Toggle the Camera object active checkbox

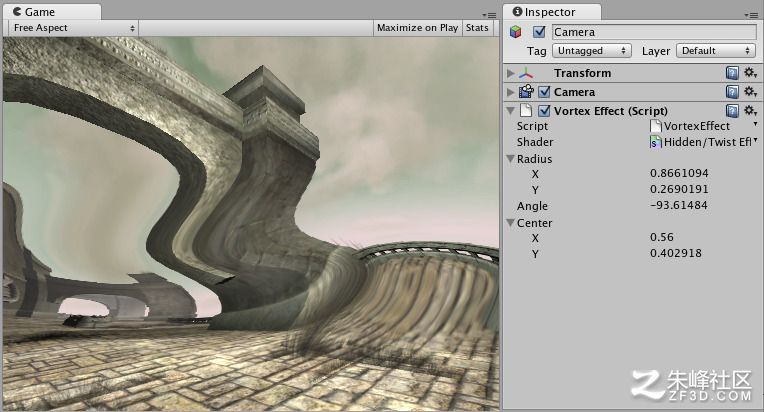(539, 32)
